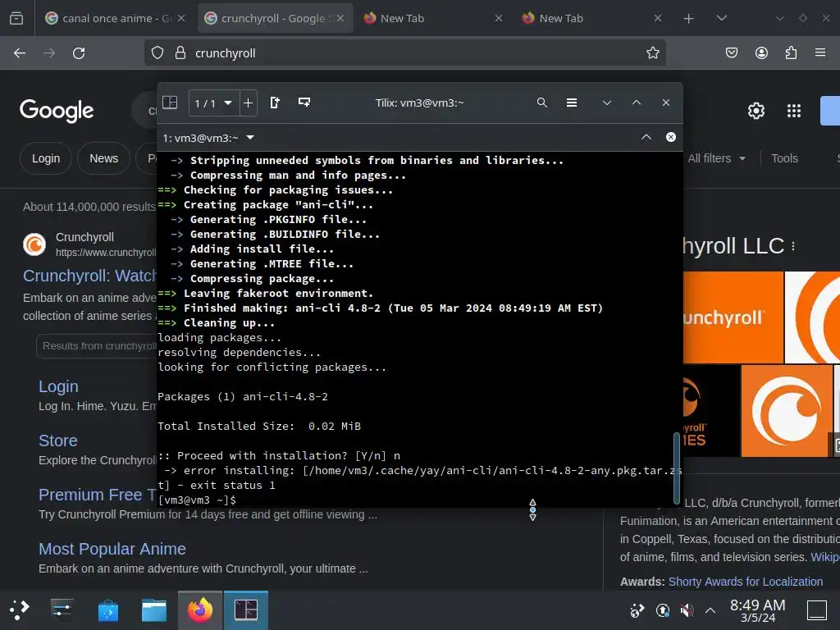Open the Firefox account icon

click(x=761, y=52)
